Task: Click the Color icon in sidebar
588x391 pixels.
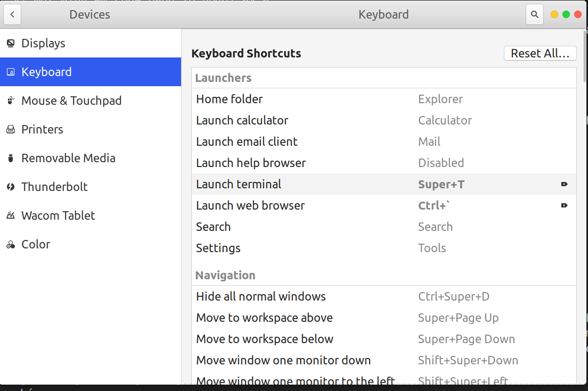Action: (x=11, y=245)
